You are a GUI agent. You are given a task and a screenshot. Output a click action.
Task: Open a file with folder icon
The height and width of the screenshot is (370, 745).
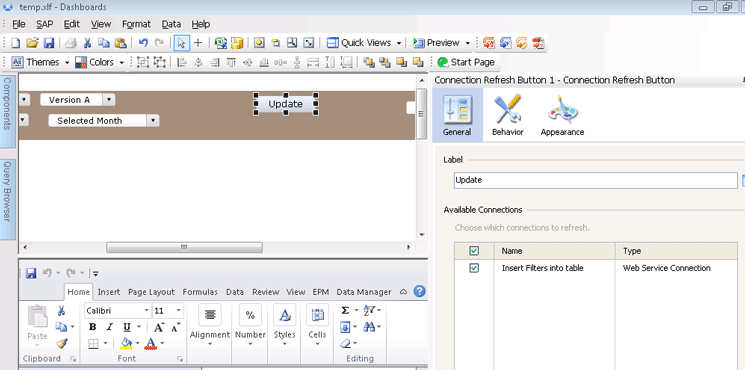click(32, 43)
